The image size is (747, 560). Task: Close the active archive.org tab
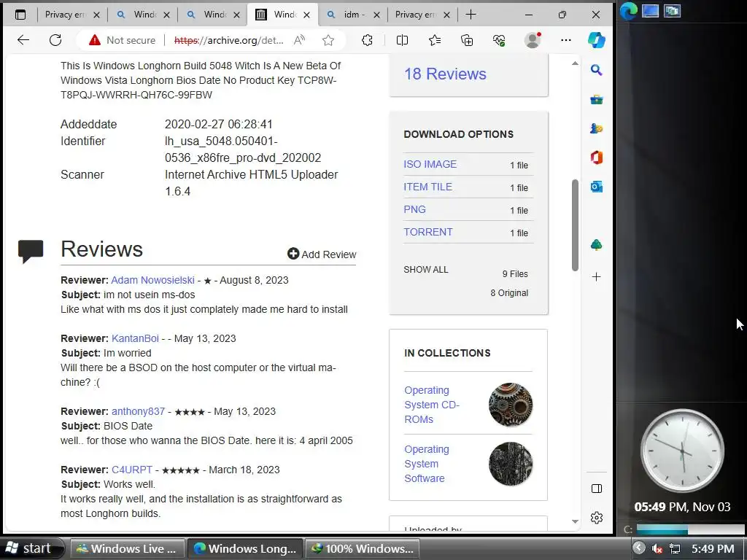(307, 15)
